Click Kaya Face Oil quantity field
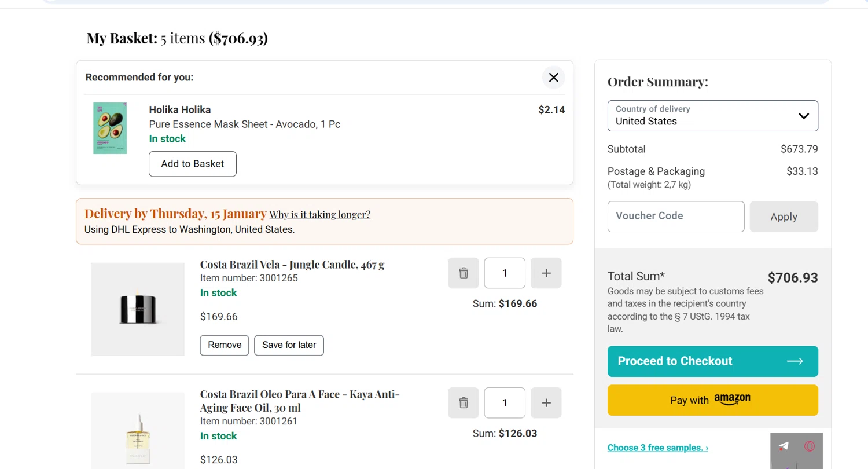This screenshot has width=868, height=469. pos(505,402)
